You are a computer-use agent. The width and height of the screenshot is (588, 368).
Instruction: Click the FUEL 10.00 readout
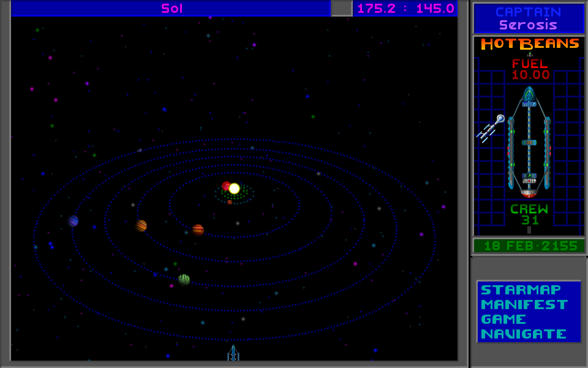coord(530,69)
